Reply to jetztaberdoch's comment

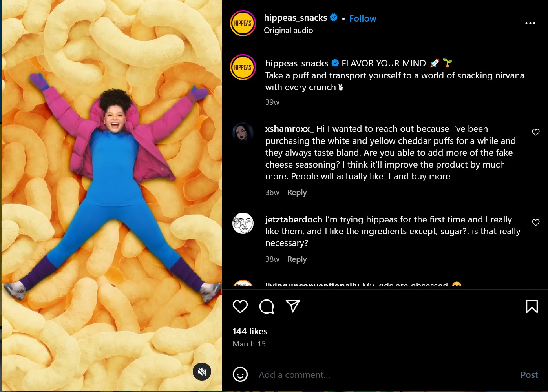(x=297, y=259)
